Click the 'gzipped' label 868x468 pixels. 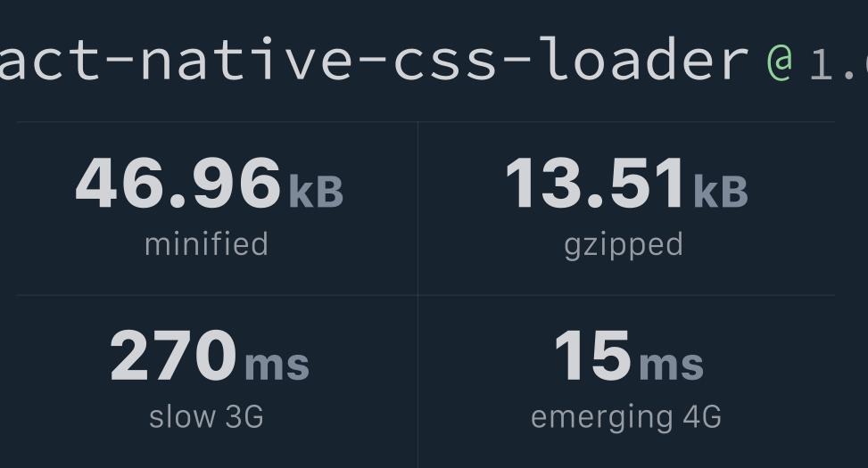point(624,246)
